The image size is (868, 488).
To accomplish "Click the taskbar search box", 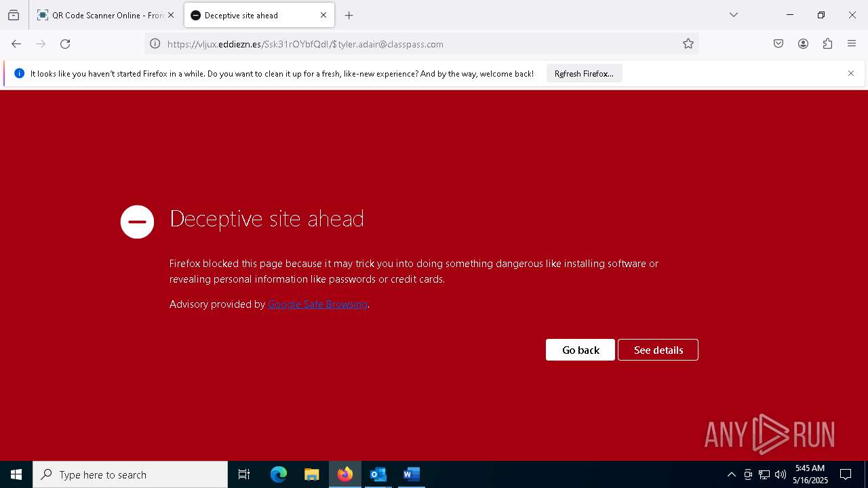I will coord(130,474).
